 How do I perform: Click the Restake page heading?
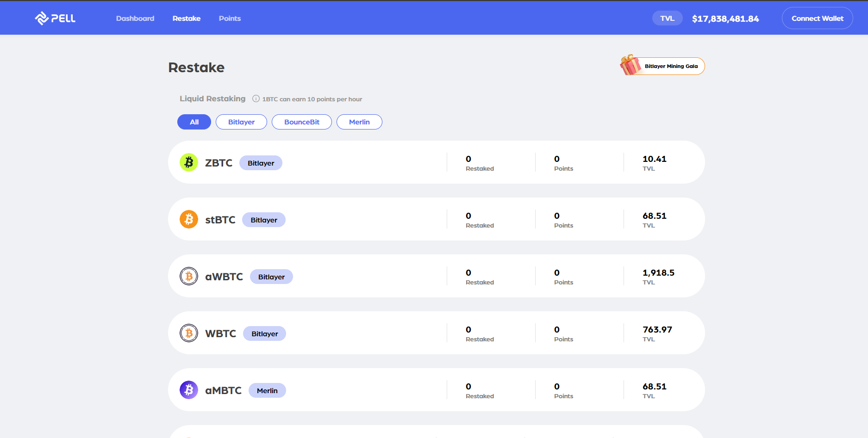click(x=196, y=68)
